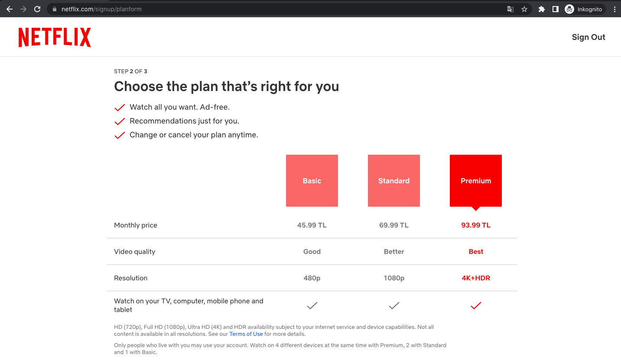621x364 pixels.
Task: Reload the current page
Action: click(x=37, y=9)
